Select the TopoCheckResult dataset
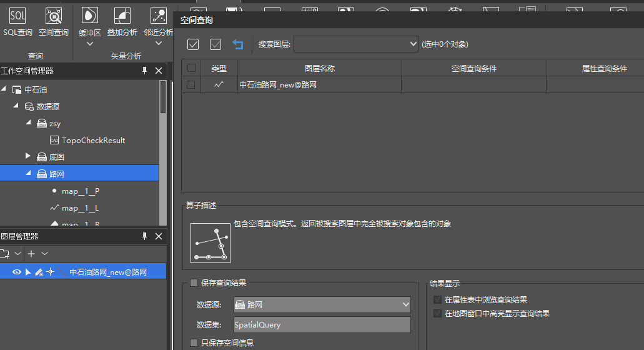 click(x=93, y=141)
